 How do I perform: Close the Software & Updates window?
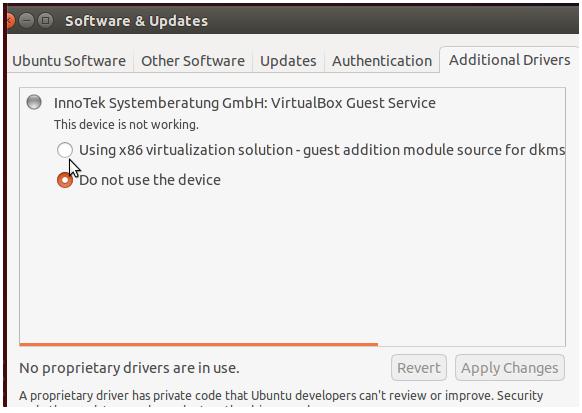tap(10, 20)
